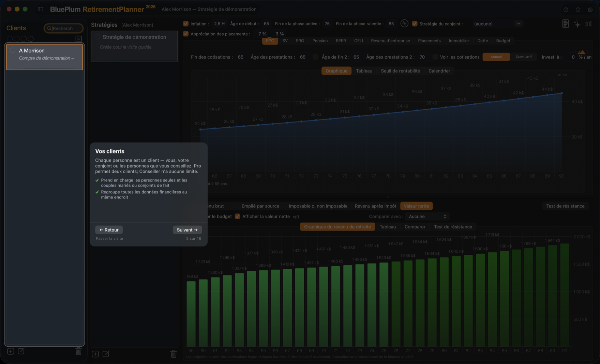
Task: Open the Stratégie du conjoint (aucune) dropdown
Action: pos(497,24)
